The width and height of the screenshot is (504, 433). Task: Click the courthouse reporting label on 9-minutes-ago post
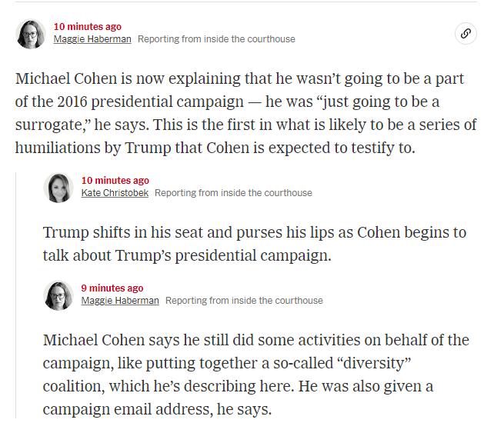tap(244, 301)
